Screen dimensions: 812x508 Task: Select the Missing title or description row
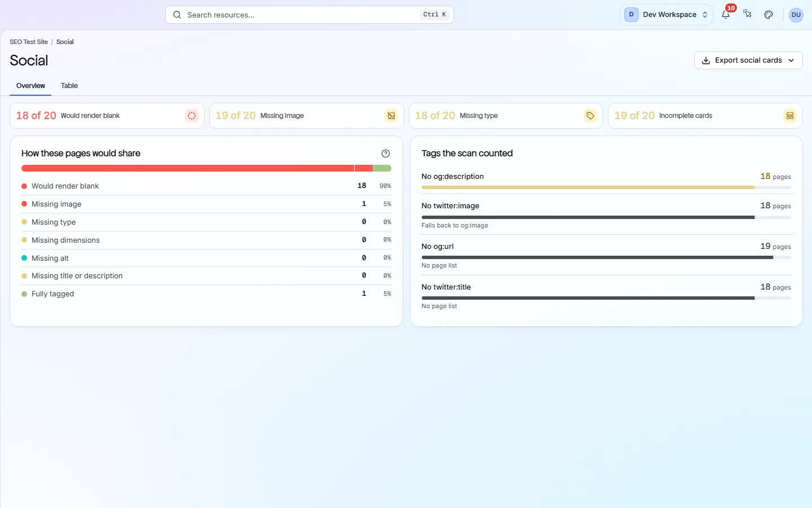pos(206,275)
